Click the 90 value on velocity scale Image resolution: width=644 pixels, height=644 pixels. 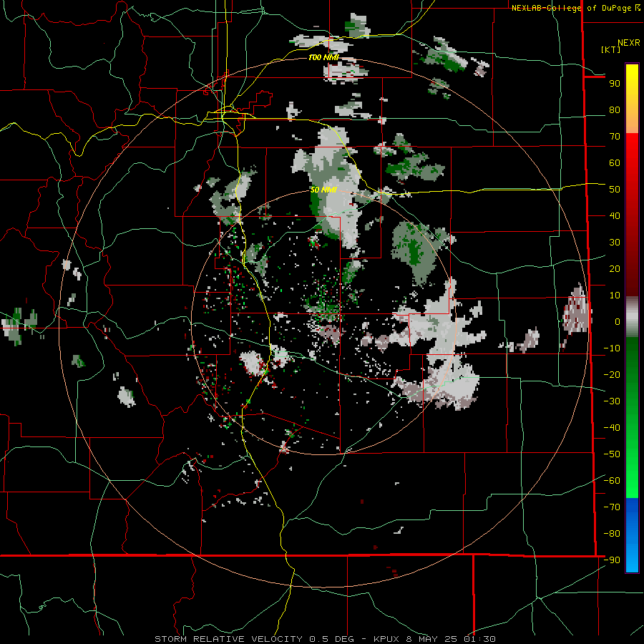click(x=615, y=84)
